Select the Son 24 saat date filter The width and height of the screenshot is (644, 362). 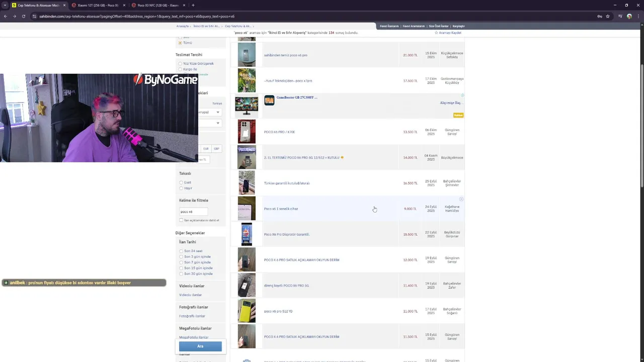(181, 251)
